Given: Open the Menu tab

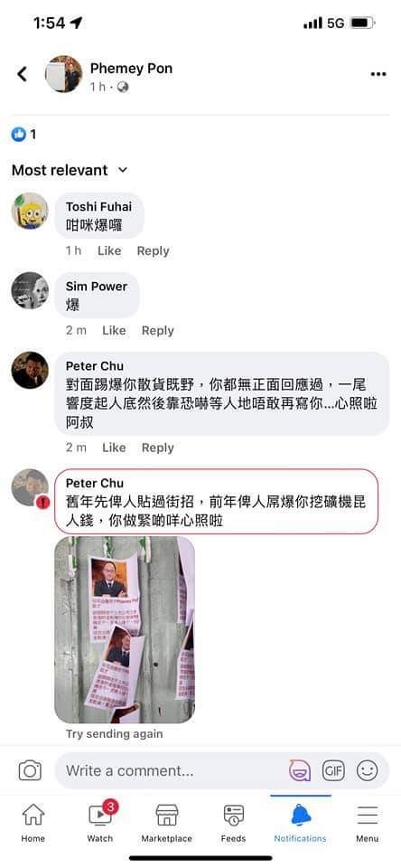Looking at the screenshot, I should coord(368,823).
